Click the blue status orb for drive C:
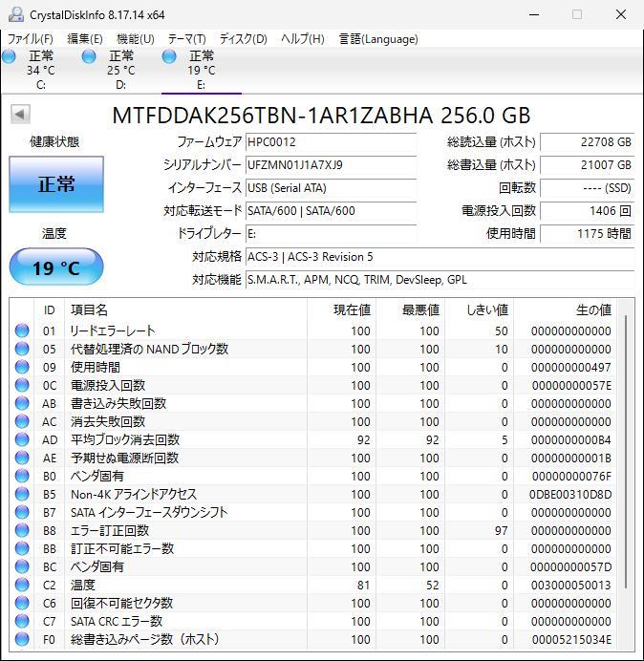The image size is (644, 661). tap(9, 56)
